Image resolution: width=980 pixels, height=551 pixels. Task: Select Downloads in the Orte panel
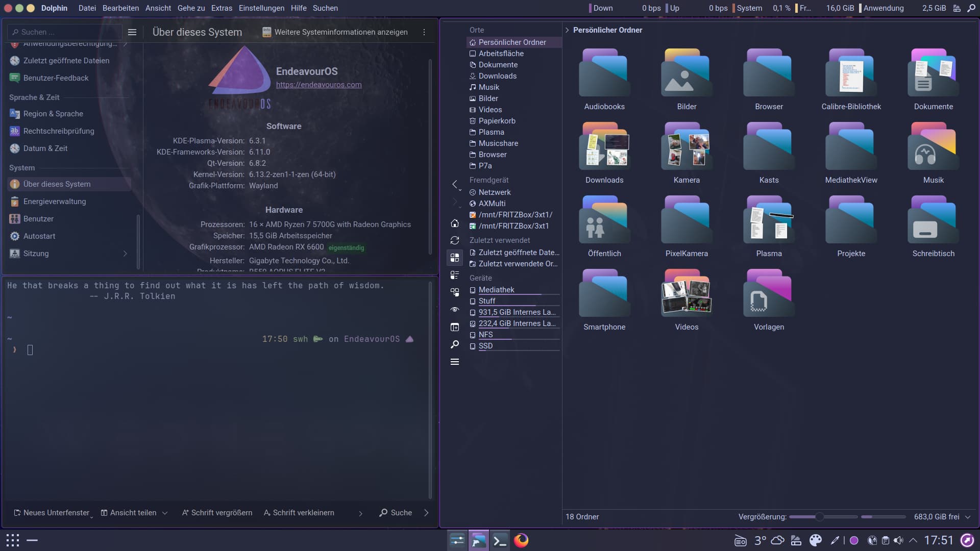514,76
